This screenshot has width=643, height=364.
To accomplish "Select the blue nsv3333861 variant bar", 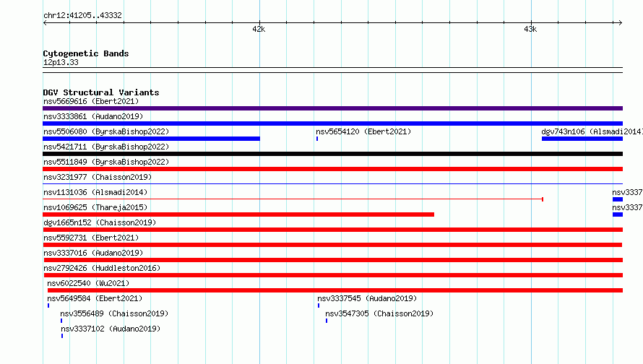I will [x=332, y=123].
